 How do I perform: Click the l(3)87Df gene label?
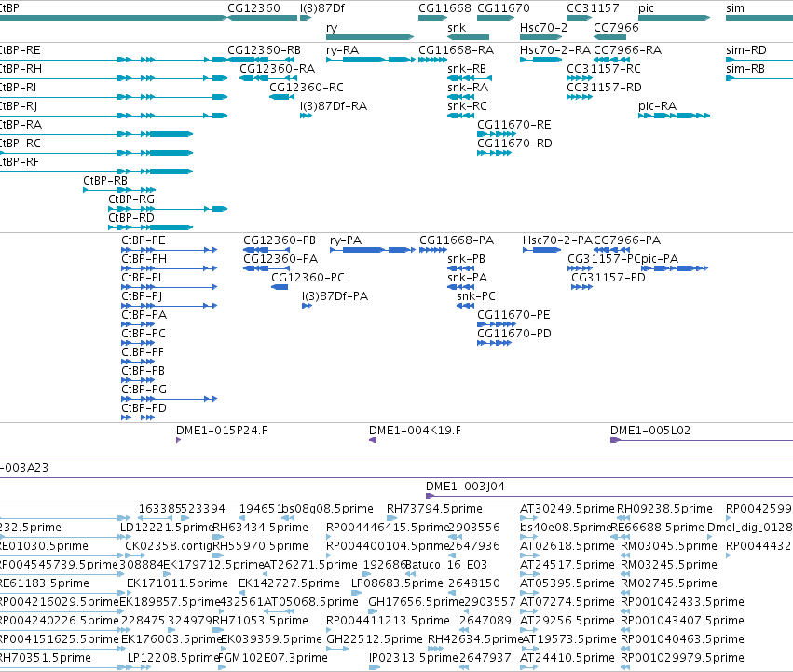pyautogui.click(x=322, y=8)
